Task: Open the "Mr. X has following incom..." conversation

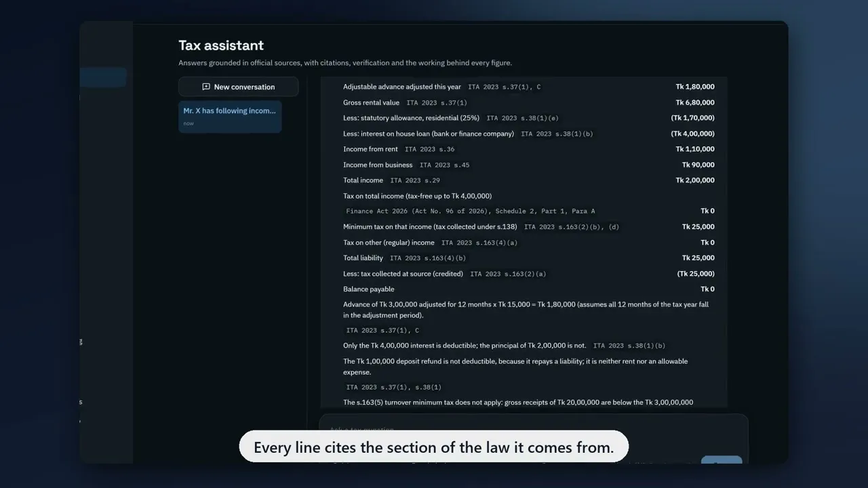Action: pyautogui.click(x=230, y=116)
